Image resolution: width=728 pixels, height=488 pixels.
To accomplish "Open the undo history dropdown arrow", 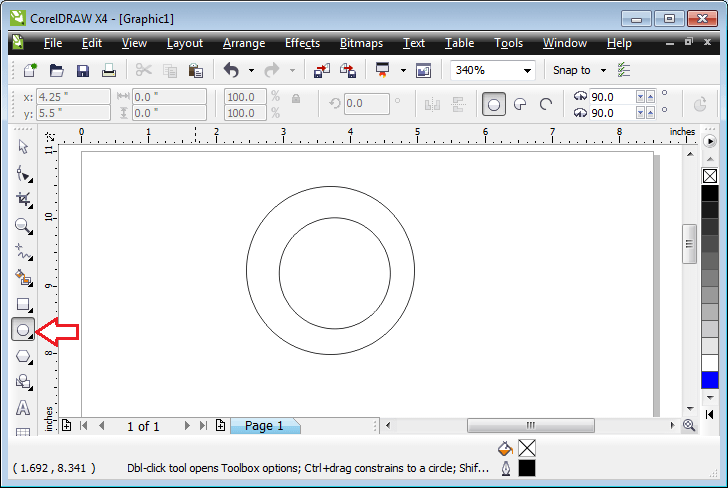I will [x=251, y=71].
